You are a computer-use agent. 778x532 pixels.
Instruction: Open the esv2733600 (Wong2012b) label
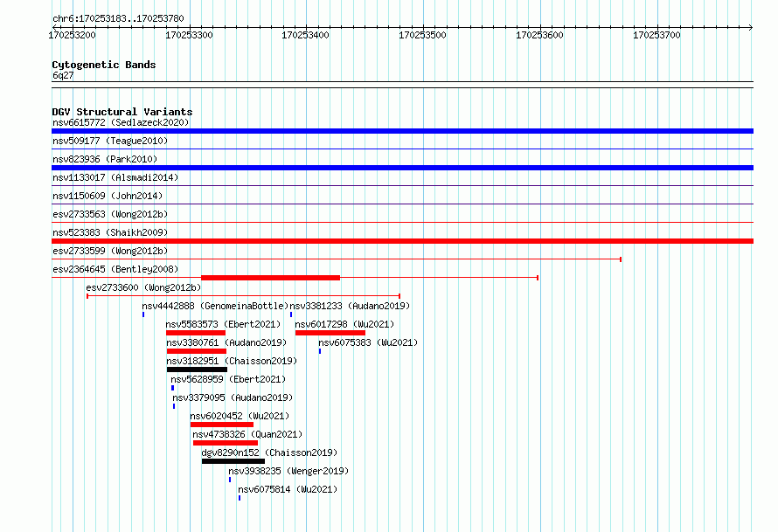click(x=143, y=287)
